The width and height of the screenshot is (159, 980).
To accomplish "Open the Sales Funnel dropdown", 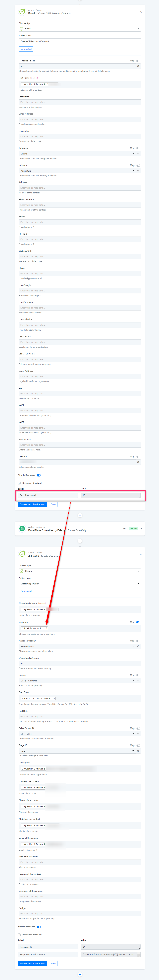I will point(77,734).
